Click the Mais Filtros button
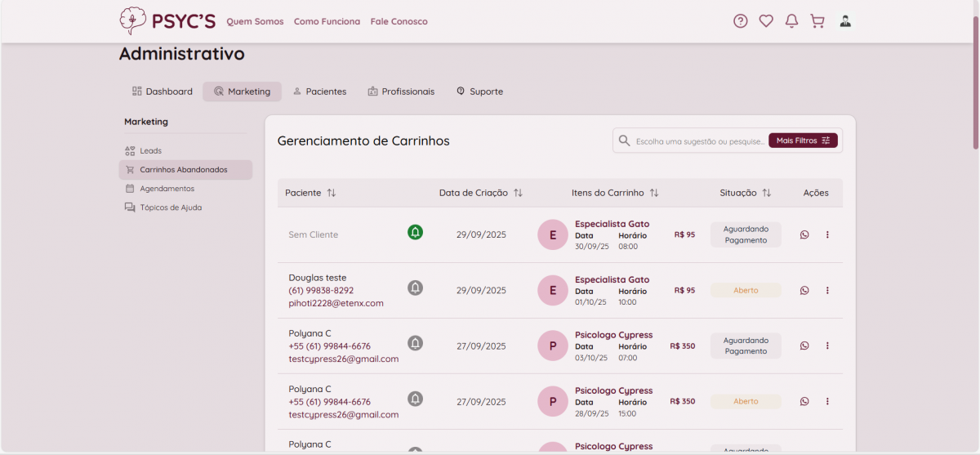The image size is (980, 455). [803, 141]
